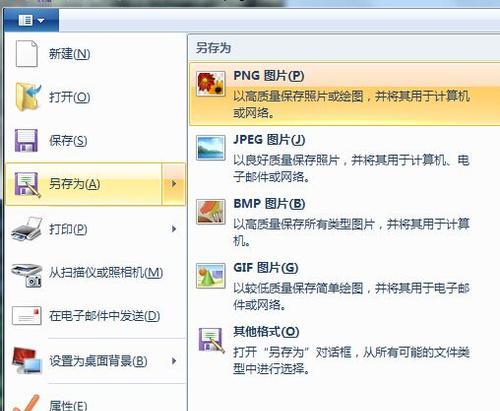Open the Paint file menu dropdown button
The image size is (500, 411).
tap(32, 20)
